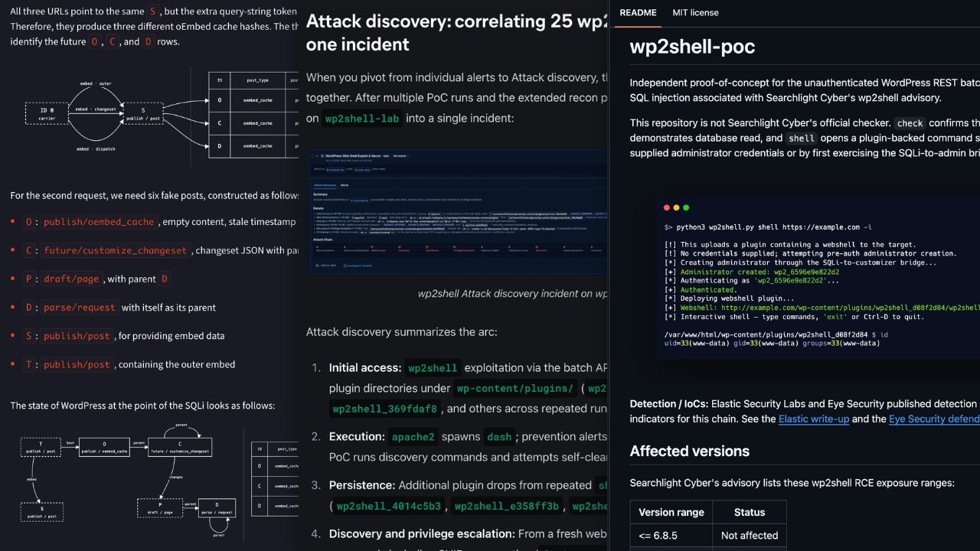This screenshot has width=980, height=551.
Task: Click the 'future/customize_changeset' code token
Action: coord(116,250)
